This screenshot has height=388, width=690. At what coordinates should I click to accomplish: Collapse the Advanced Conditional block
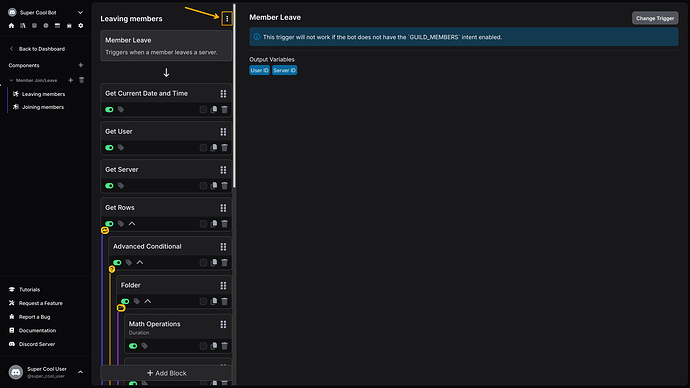[140, 263]
